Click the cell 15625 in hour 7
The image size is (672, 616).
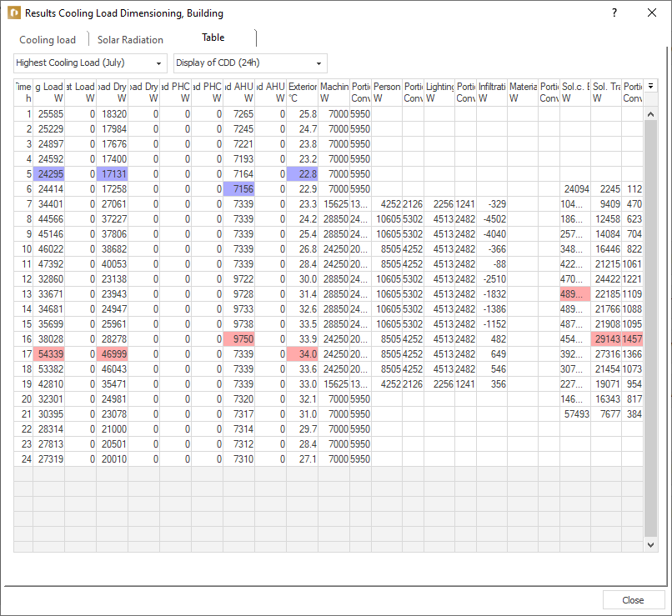[333, 204]
